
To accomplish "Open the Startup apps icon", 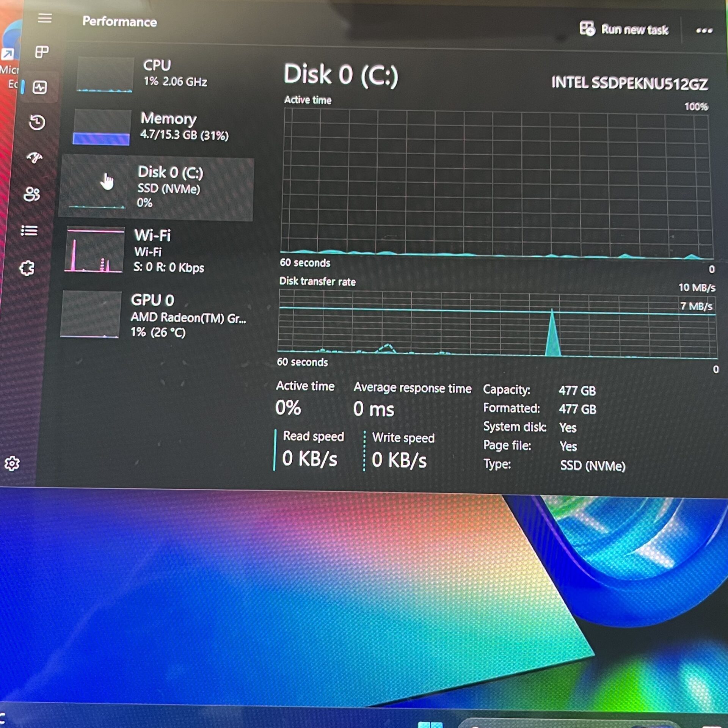I will 35,157.
